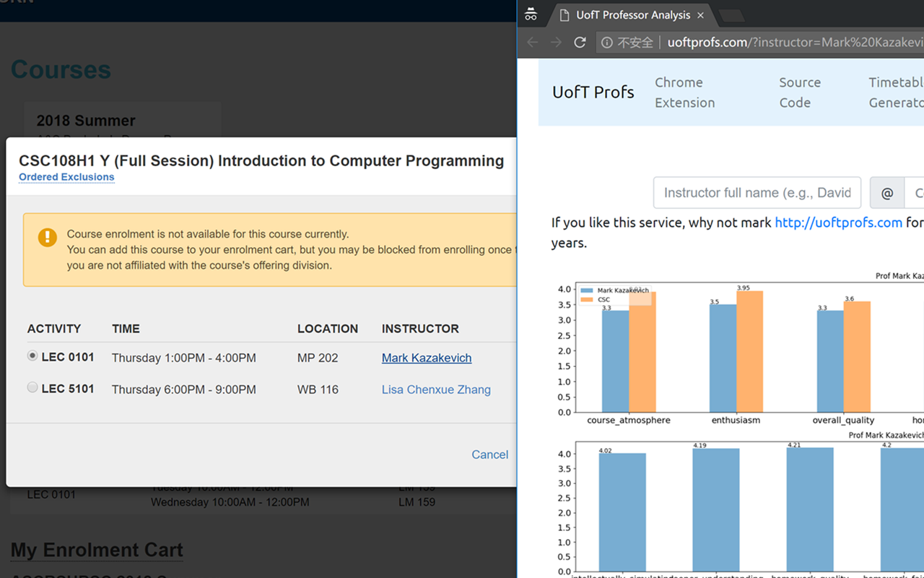Click the UofT Profs brand link

click(593, 92)
